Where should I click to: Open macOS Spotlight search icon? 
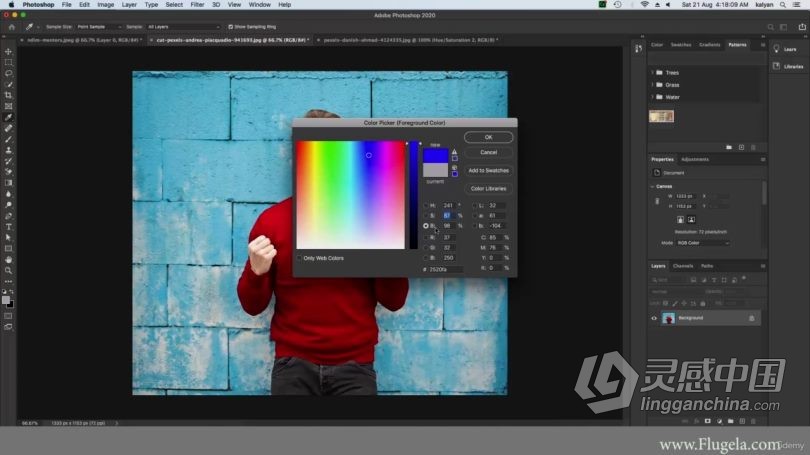(x=783, y=5)
